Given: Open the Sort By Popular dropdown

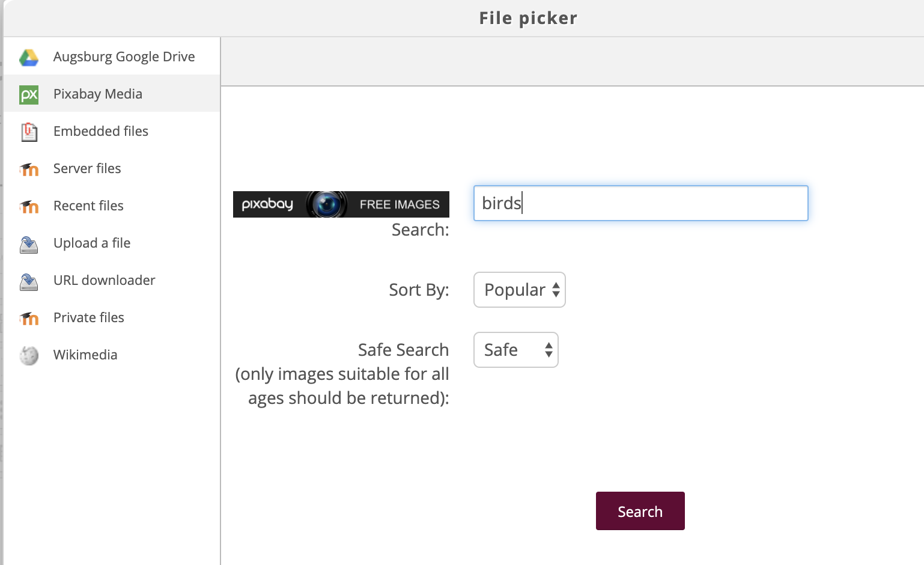Looking at the screenshot, I should [520, 290].
